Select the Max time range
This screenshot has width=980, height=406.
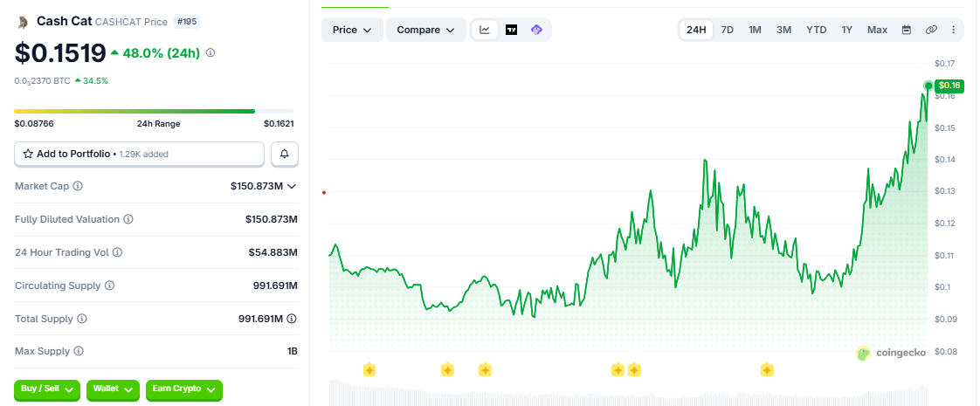[x=877, y=30]
